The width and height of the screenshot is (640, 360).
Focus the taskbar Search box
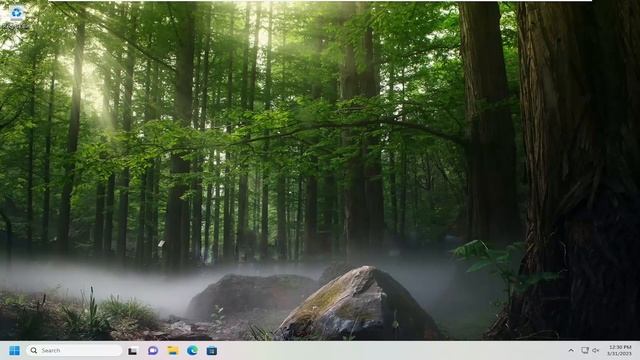pyautogui.click(x=74, y=350)
